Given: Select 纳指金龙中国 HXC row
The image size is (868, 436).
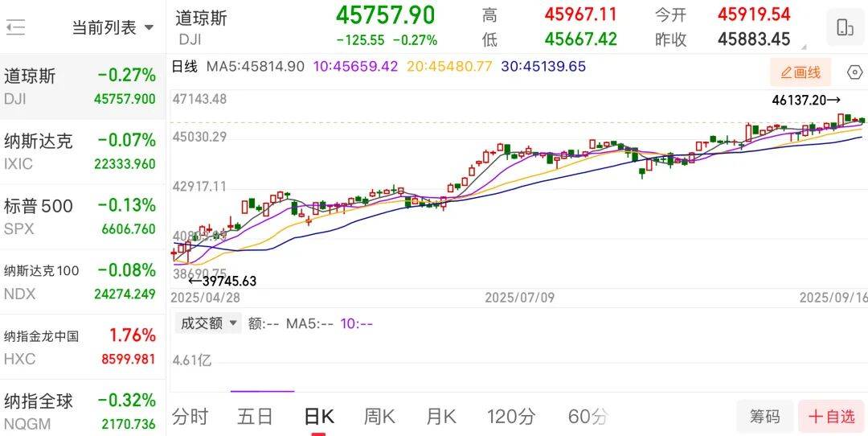Looking at the screenshot, I should click(x=83, y=346).
